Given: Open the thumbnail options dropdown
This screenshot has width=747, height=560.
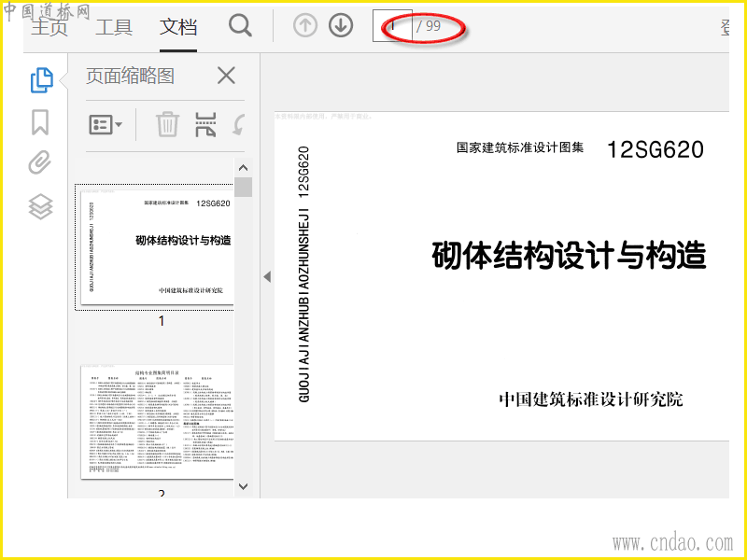Looking at the screenshot, I should (106, 125).
